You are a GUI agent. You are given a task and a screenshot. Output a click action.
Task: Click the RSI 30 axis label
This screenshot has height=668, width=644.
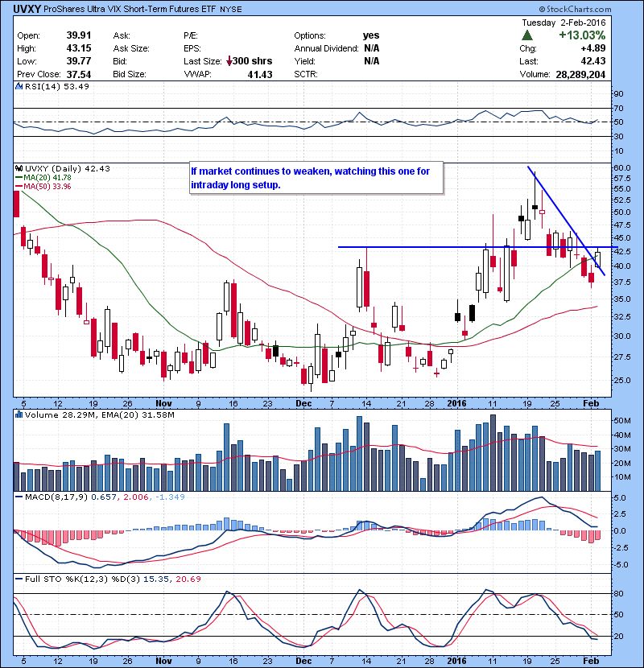coord(618,137)
